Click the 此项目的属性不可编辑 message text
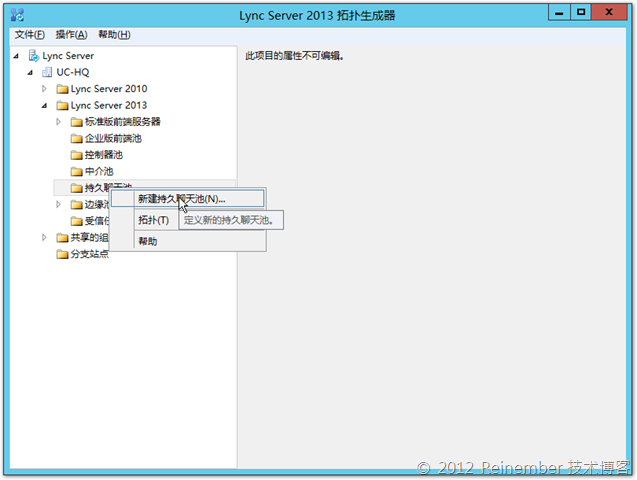Screen dimensions: 637x480 point(295,56)
